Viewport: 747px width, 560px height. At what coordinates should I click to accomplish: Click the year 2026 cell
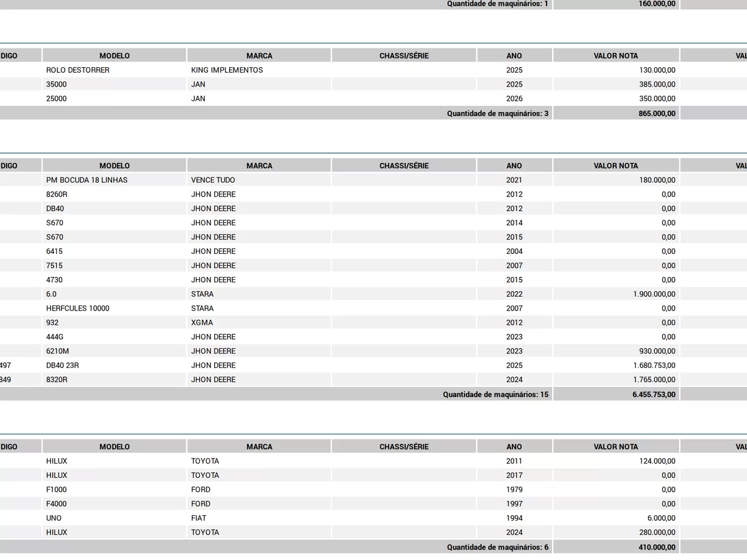point(514,99)
